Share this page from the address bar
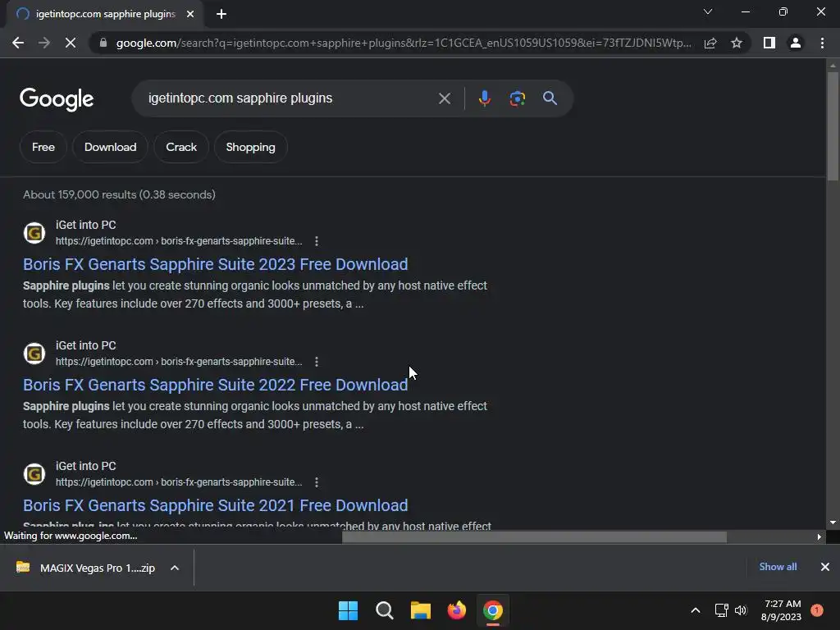The image size is (840, 630). click(710, 43)
